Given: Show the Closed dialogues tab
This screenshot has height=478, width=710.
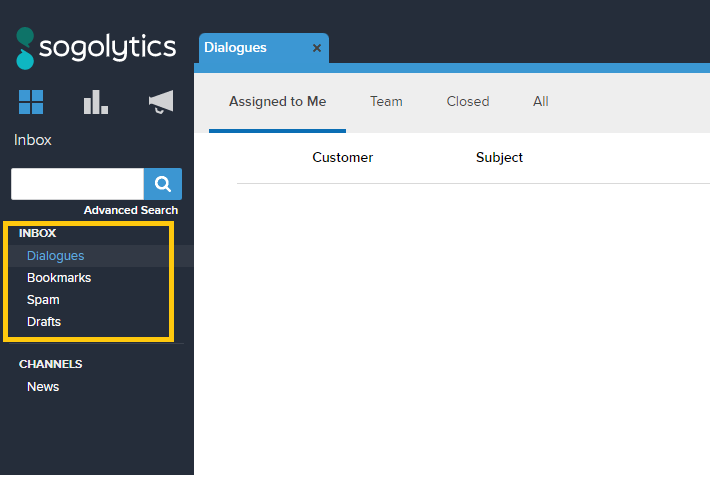Looking at the screenshot, I should pyautogui.click(x=468, y=101).
